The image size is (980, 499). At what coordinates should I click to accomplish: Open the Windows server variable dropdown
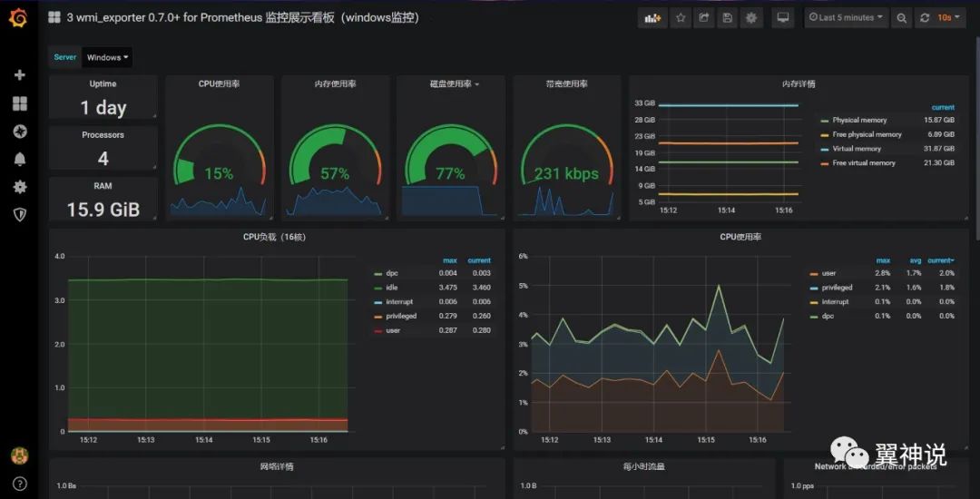(107, 57)
